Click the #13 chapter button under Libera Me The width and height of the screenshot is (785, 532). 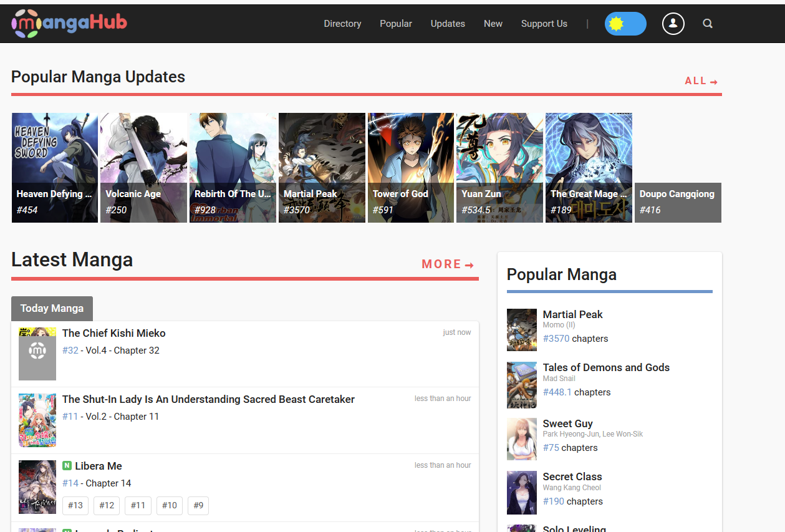tap(75, 506)
